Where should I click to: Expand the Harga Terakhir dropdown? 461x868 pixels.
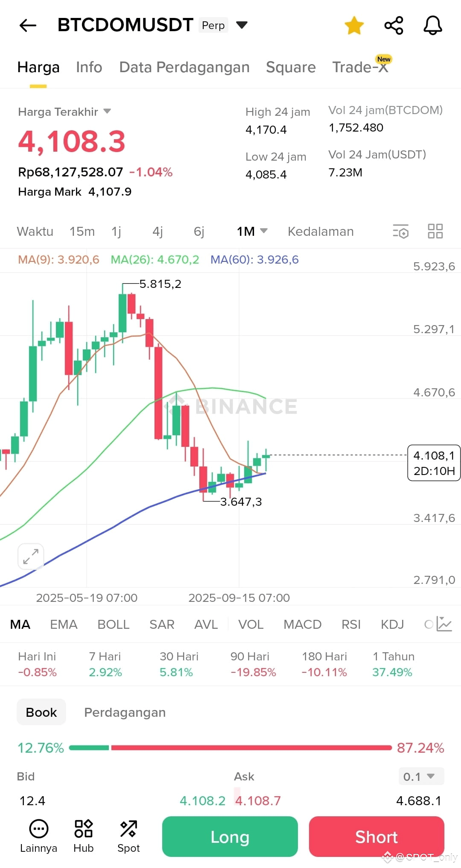(x=107, y=111)
